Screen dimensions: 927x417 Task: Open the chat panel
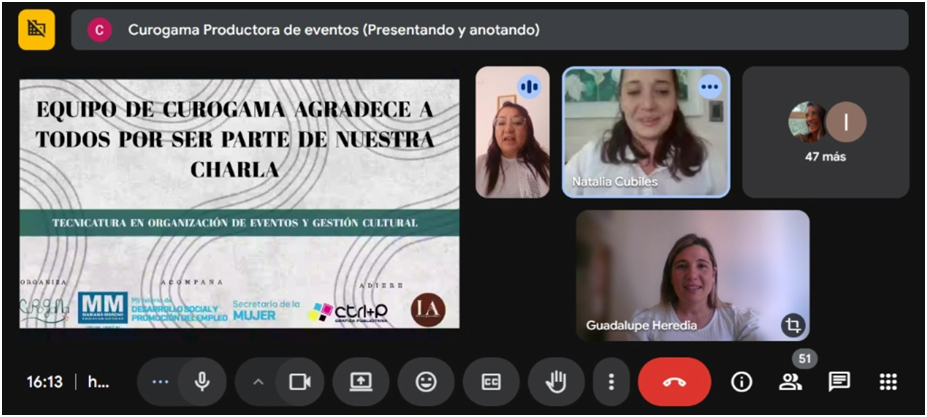(839, 382)
